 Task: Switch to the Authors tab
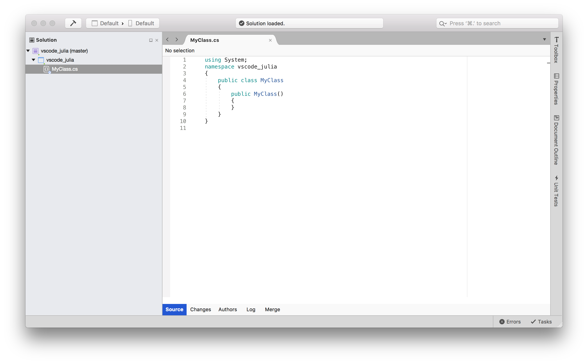[x=228, y=309]
